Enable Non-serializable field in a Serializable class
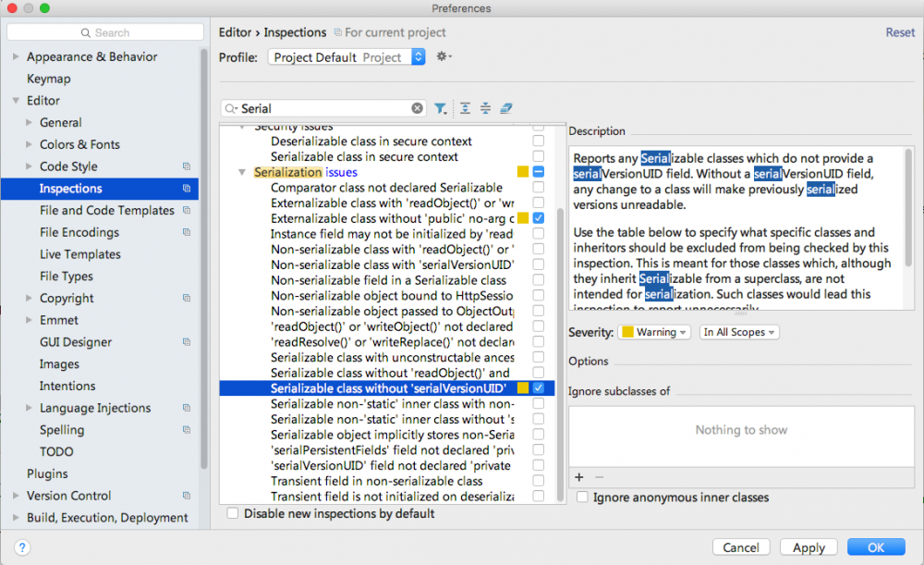 pos(539,280)
